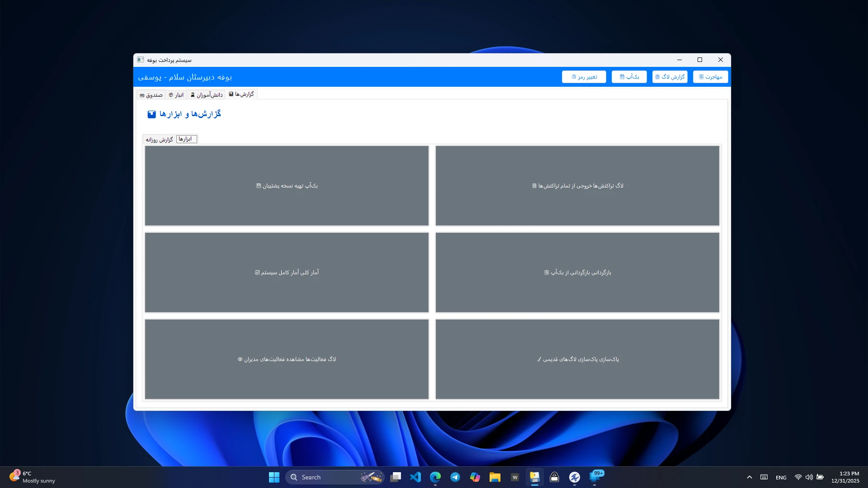Screen dimensions: 868x488
Task: Switch to the صندوق cashier tab
Action: (151, 95)
